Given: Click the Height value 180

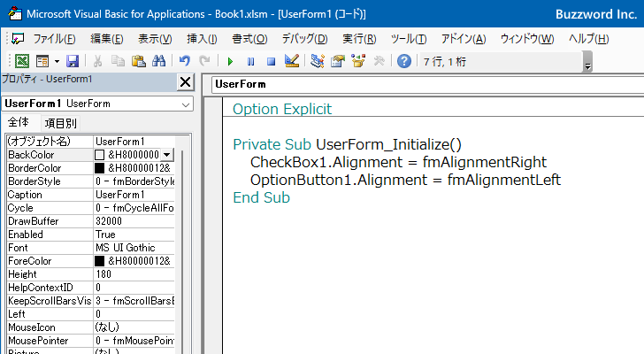Looking at the screenshot, I should click(x=103, y=274).
